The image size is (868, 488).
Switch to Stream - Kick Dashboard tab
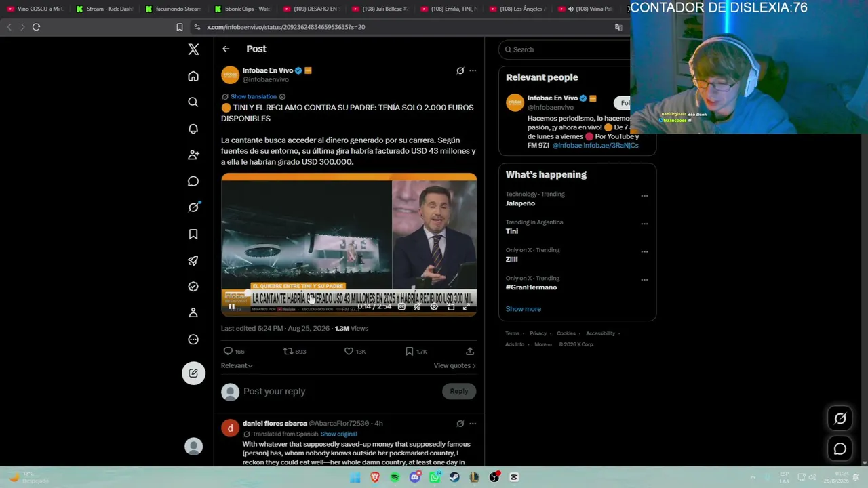coord(105,9)
